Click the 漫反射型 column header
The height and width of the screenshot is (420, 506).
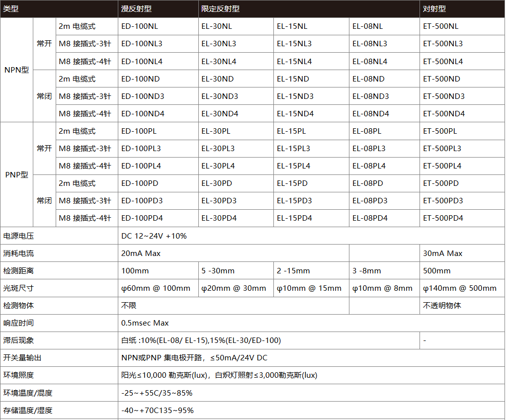coord(136,8)
